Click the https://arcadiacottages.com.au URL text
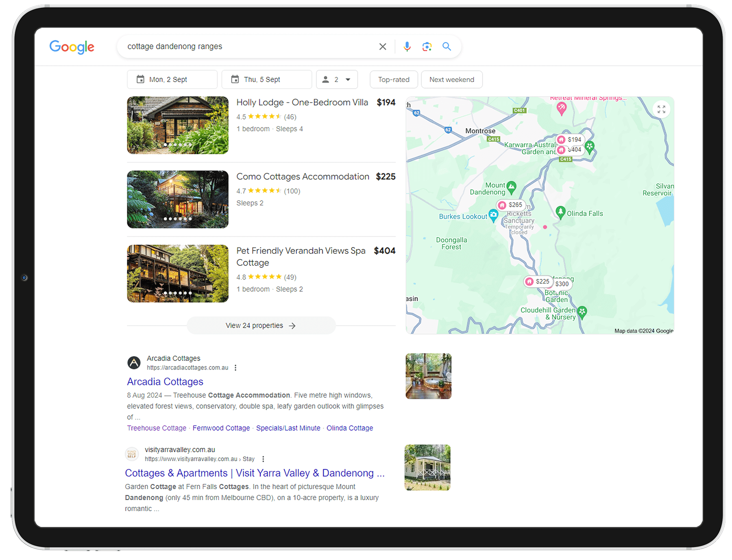 coord(187,368)
